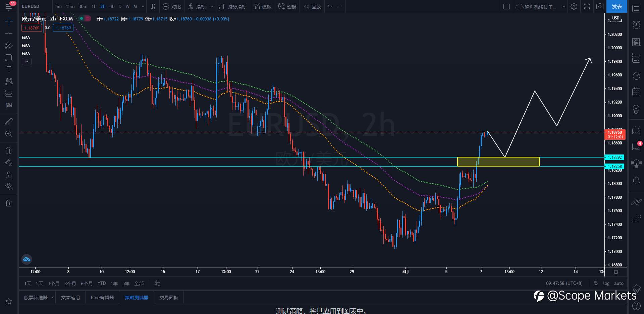Switch to 交易面板 tab
The width and height of the screenshot is (644, 314).
pyautogui.click(x=169, y=298)
